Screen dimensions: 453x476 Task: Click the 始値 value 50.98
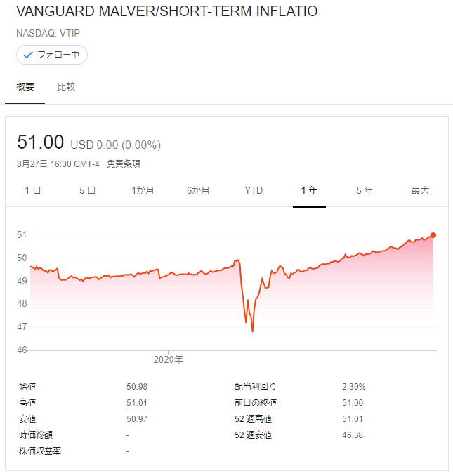[137, 387]
